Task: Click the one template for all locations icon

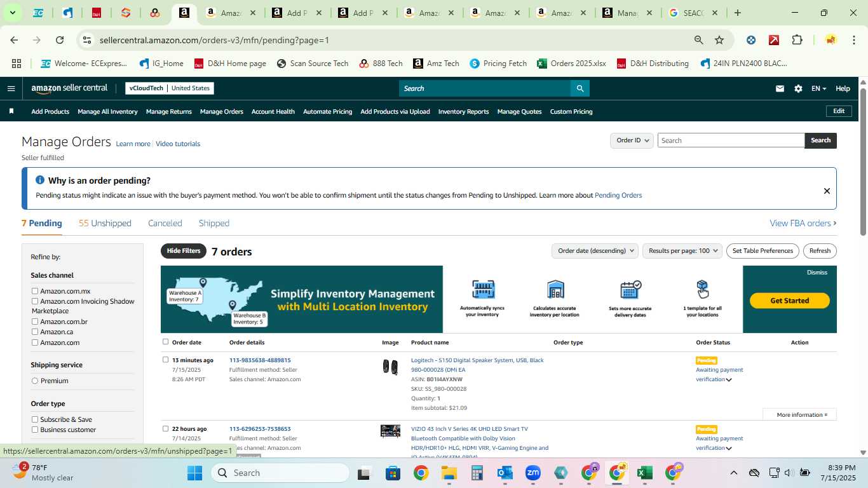Action: pyautogui.click(x=702, y=289)
